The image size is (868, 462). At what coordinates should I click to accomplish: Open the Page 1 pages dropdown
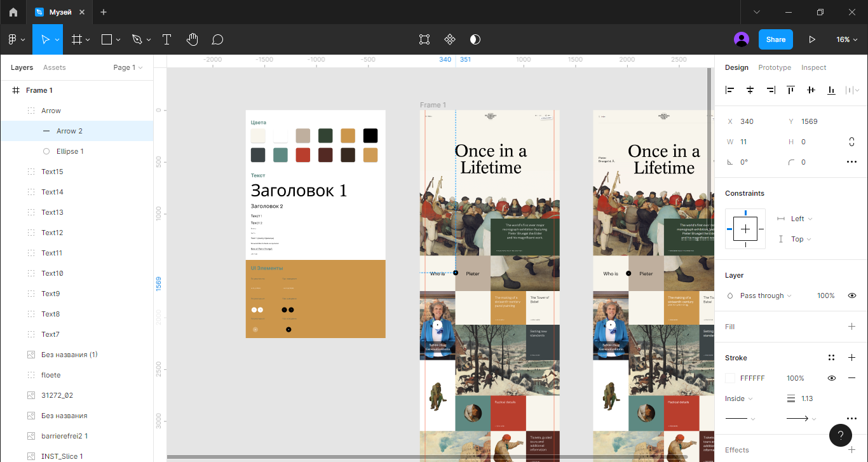tap(128, 67)
